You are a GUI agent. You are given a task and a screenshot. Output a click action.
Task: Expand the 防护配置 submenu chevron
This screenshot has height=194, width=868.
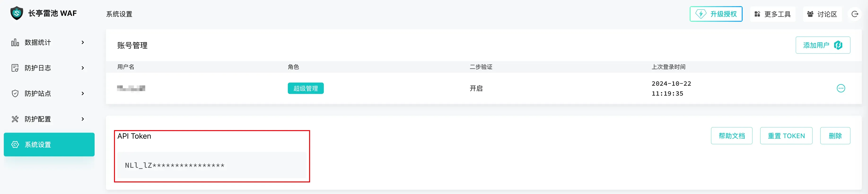83,119
